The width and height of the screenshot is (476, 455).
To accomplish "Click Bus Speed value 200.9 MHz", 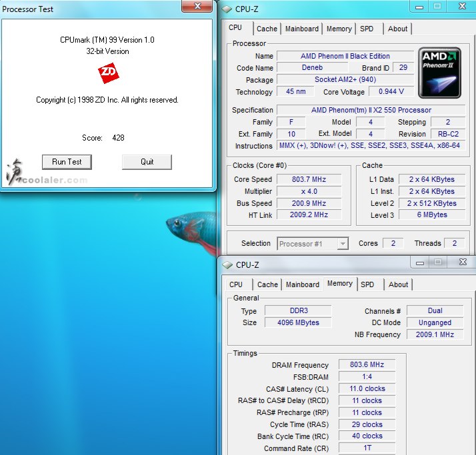I will (309, 203).
